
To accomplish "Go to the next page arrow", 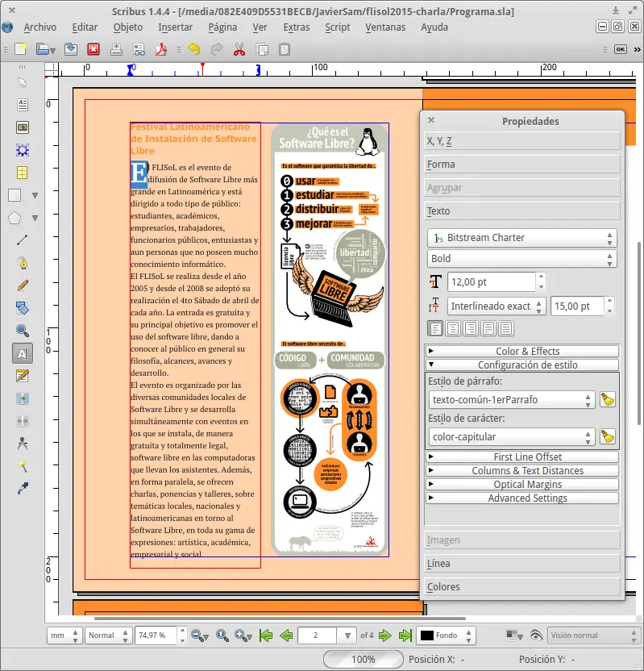I will [384, 636].
